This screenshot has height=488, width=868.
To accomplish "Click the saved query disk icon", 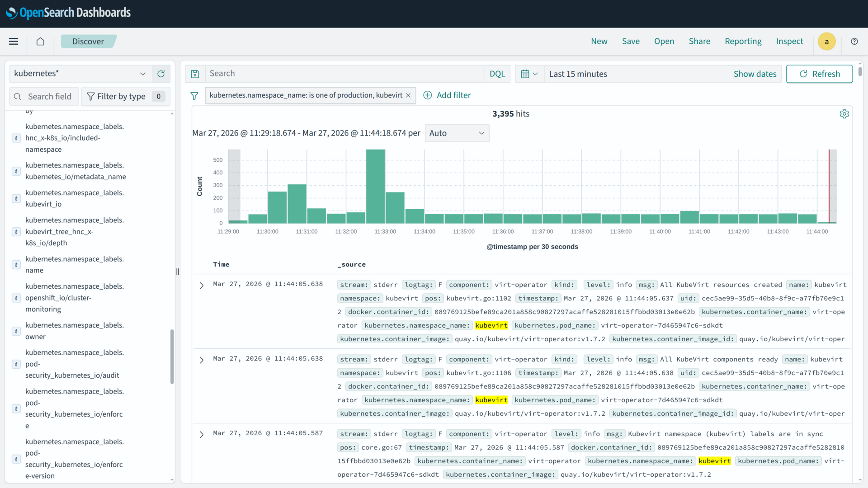I will pyautogui.click(x=195, y=74).
